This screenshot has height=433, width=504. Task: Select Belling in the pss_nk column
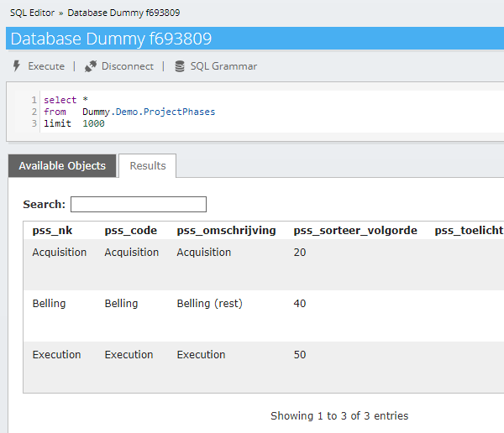pyautogui.click(x=50, y=304)
